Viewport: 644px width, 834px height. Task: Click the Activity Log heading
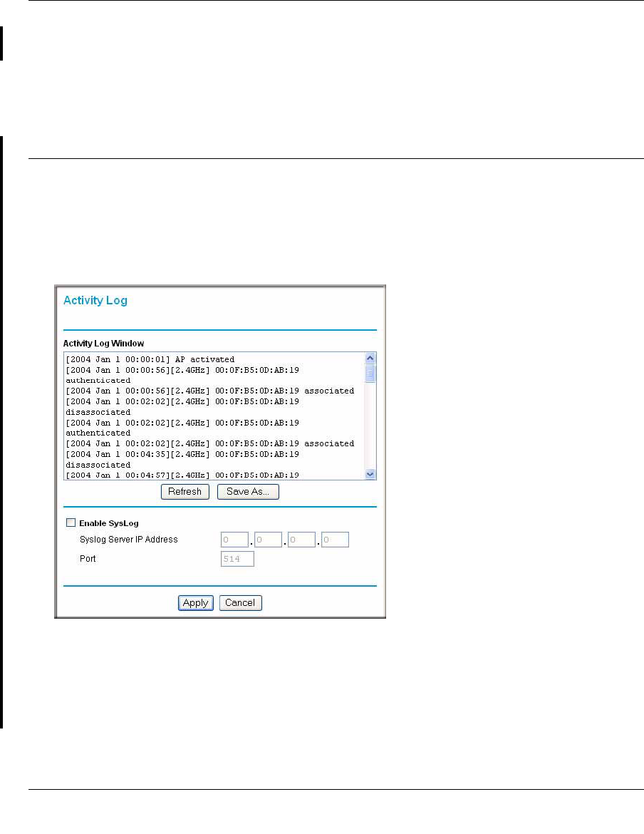point(95,301)
